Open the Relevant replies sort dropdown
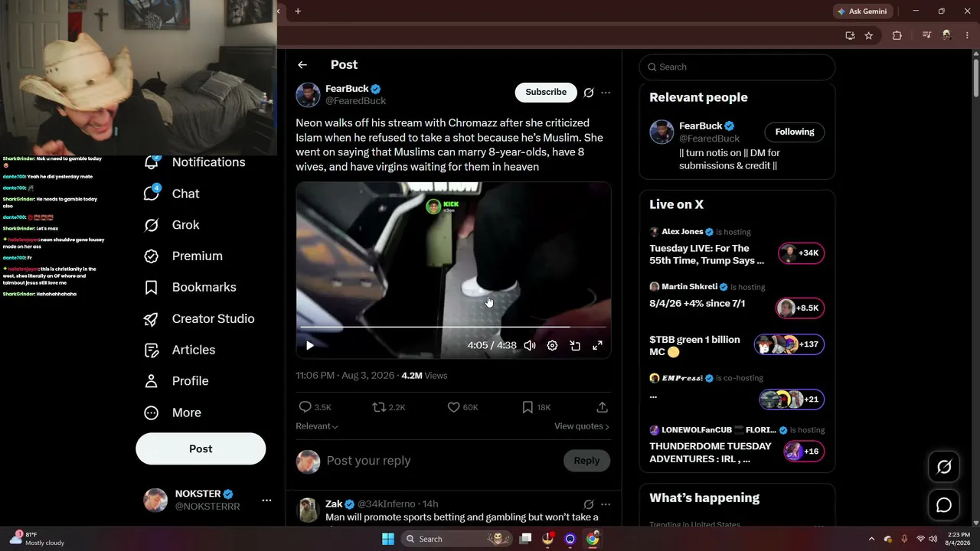This screenshot has height=551, width=980. tap(317, 426)
